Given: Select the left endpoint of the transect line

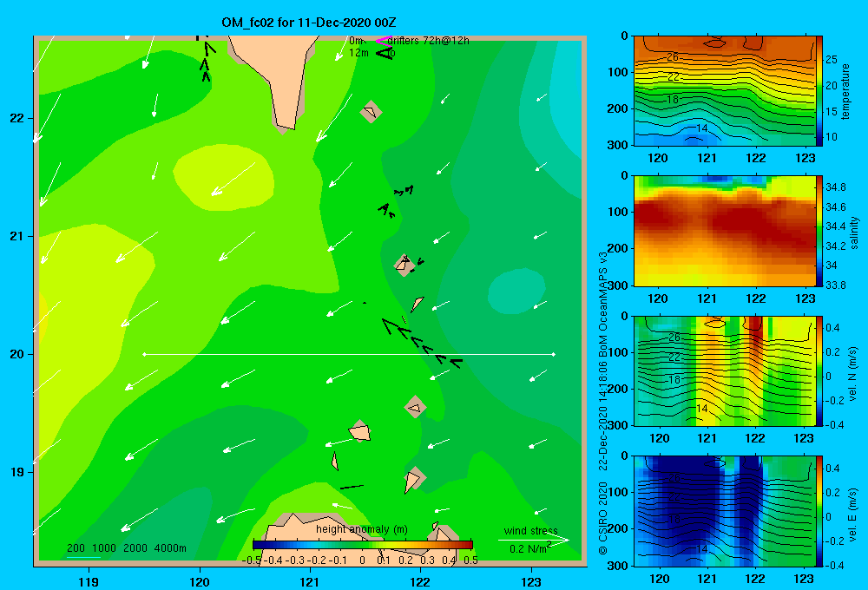Looking at the screenshot, I should (144, 354).
